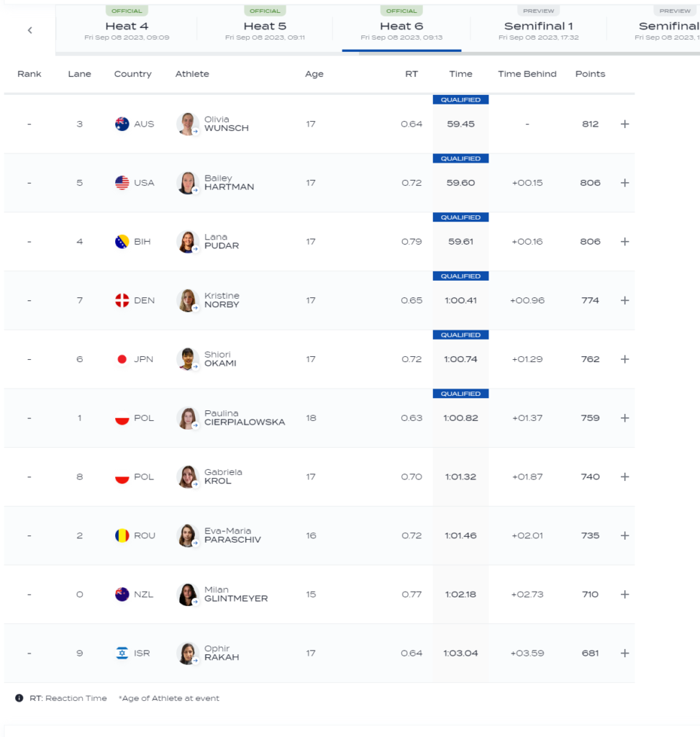The image size is (700, 737).
Task: Click the Time column header
Action: 460,74
